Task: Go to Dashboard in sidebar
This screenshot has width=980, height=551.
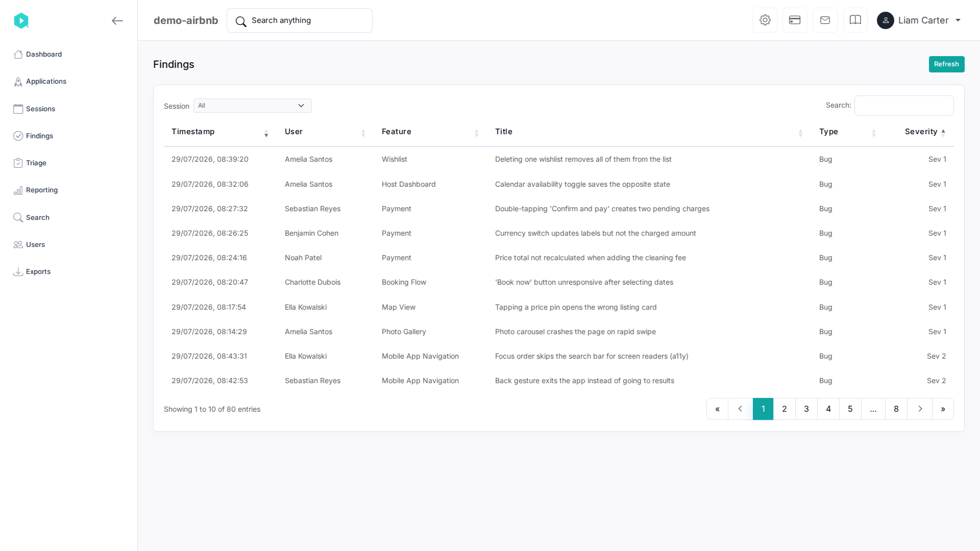Action: [44, 54]
